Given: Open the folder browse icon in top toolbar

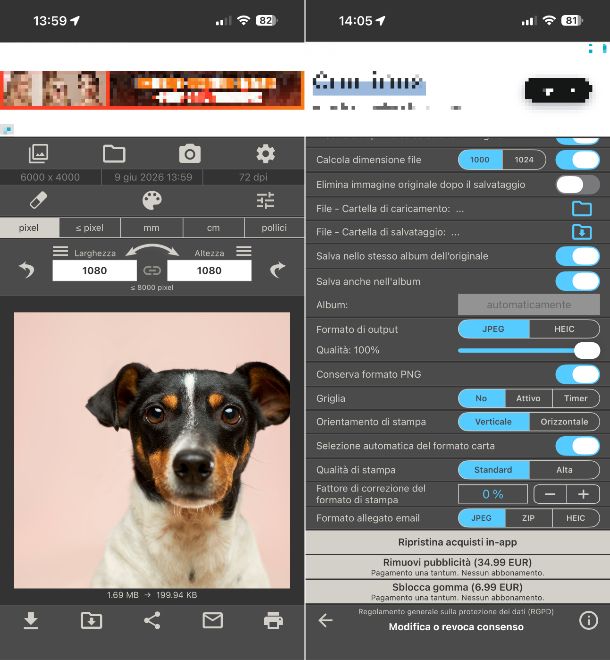Looking at the screenshot, I should click(114, 154).
